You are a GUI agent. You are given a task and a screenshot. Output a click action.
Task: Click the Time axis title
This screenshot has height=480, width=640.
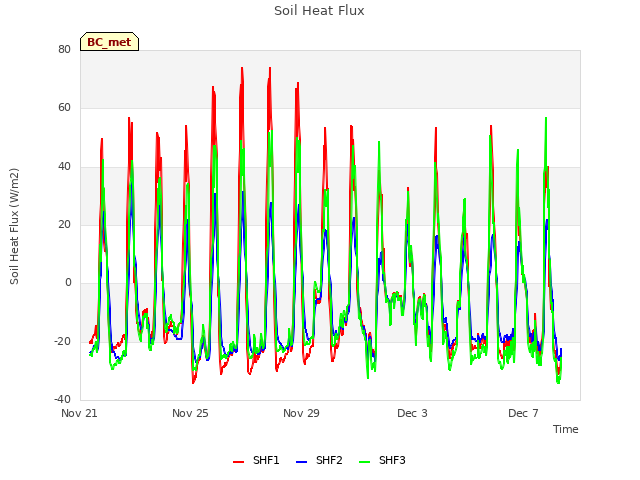566,429
